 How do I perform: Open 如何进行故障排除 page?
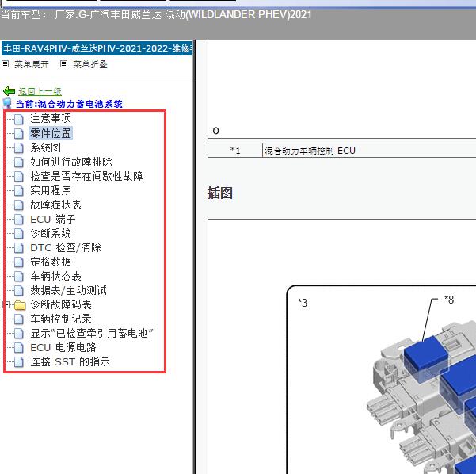coord(71,162)
